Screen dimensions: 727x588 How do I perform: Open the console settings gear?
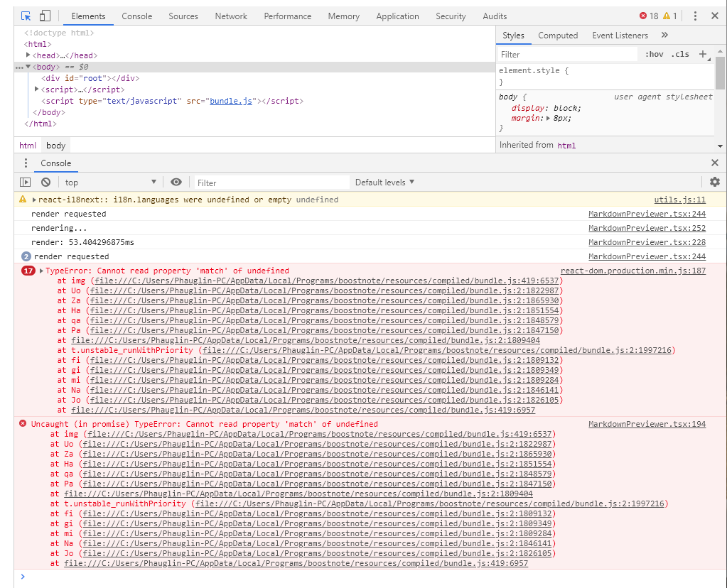tap(714, 182)
